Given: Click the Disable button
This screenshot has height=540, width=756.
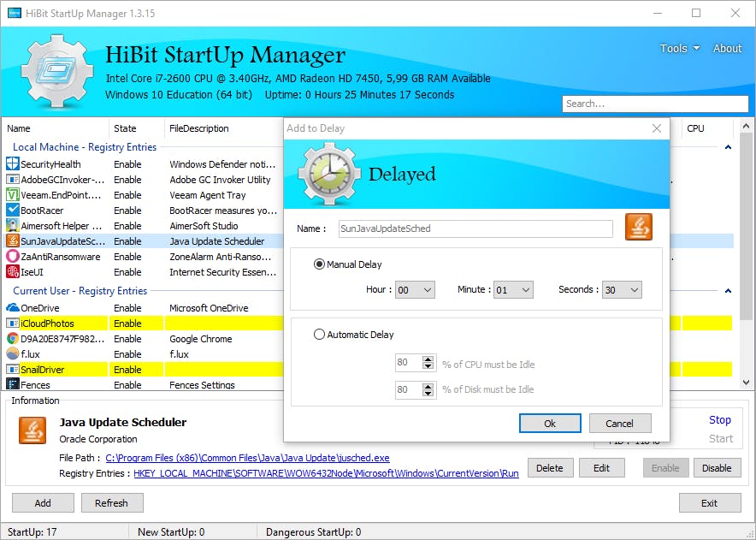Looking at the screenshot, I should click(717, 467).
